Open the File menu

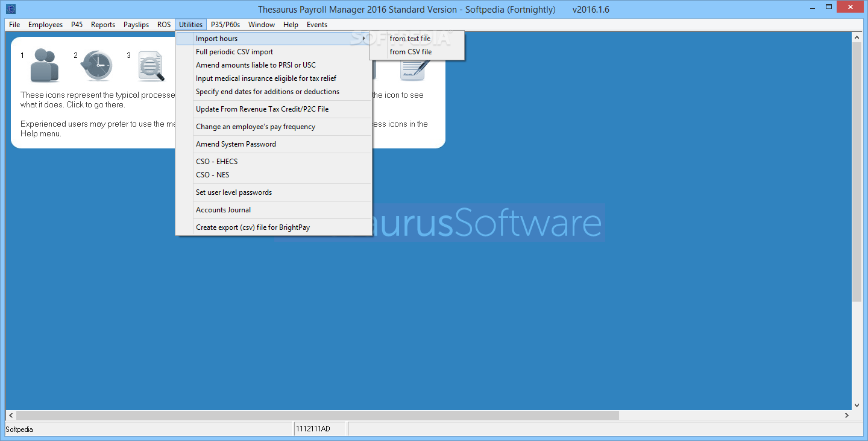point(14,25)
